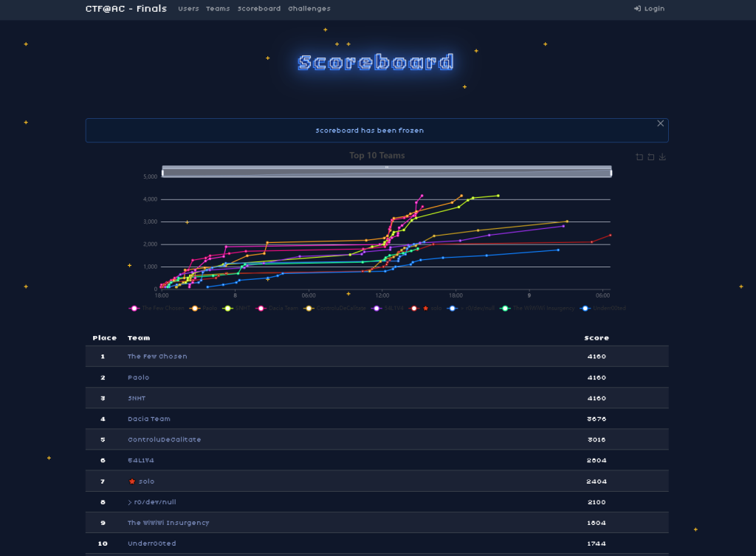The height and width of the screenshot is (556, 756).
Task: Open The WiWiWi Insurgency team link
Action: click(168, 523)
